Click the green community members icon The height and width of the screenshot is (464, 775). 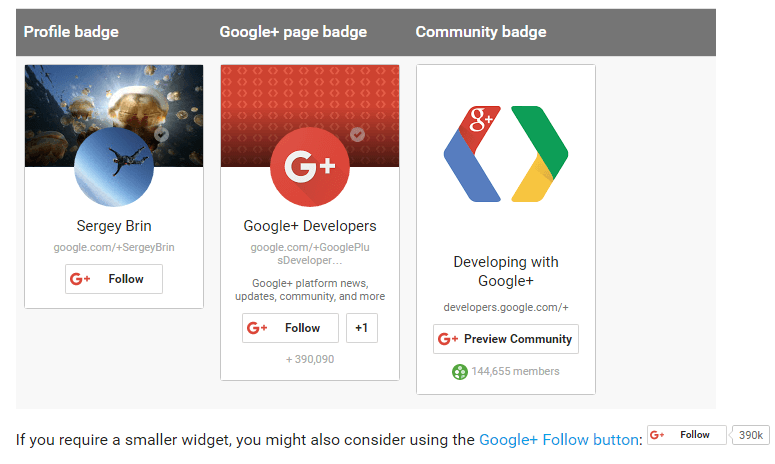click(460, 372)
